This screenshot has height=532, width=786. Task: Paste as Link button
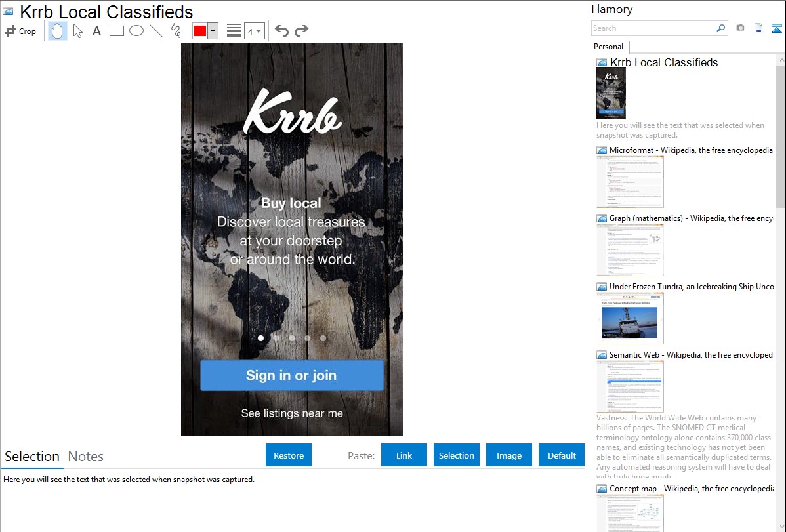point(404,455)
